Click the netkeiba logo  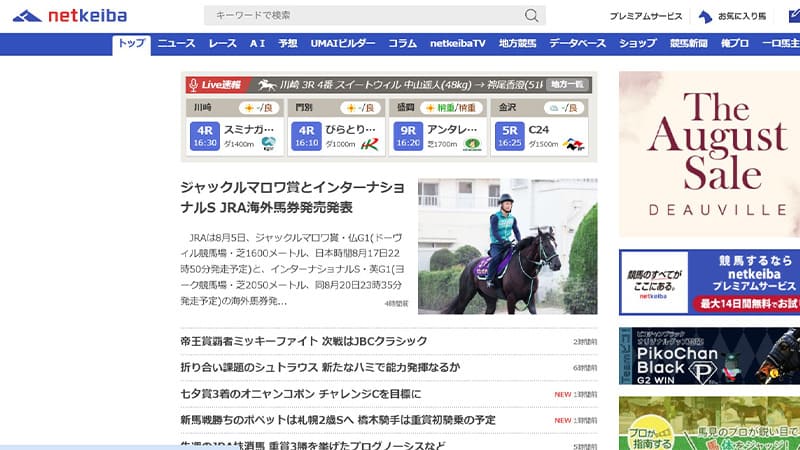[70, 16]
